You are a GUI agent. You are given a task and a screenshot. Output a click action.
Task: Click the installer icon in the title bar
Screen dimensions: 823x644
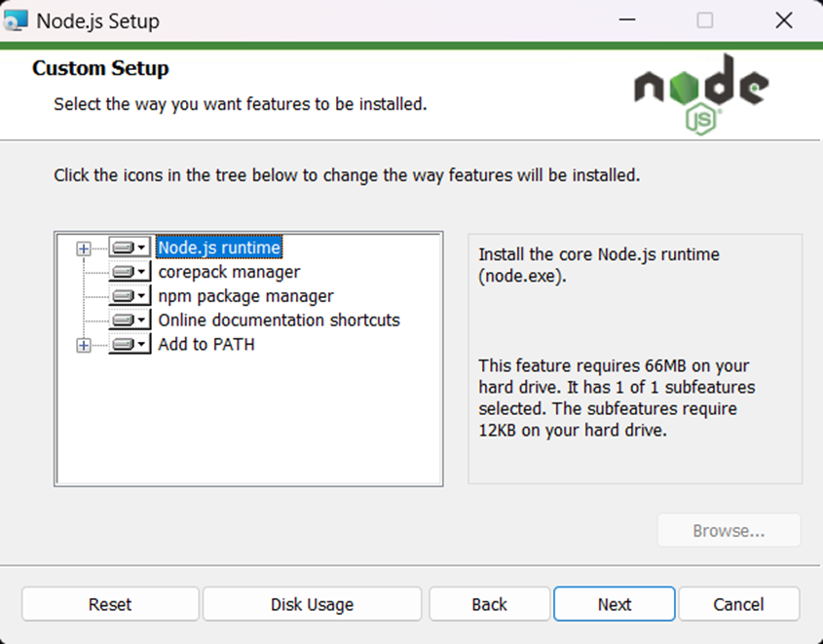16,20
